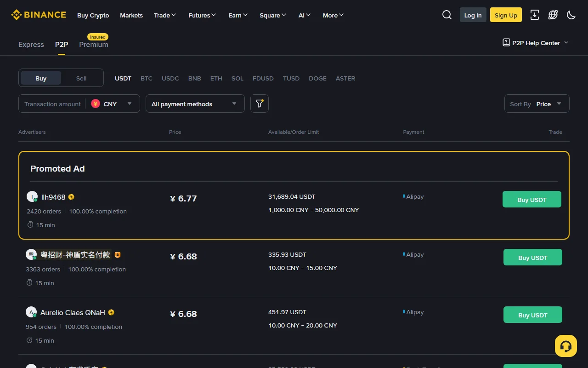Select the BTC crypto tab
The height and width of the screenshot is (368, 588).
point(147,78)
